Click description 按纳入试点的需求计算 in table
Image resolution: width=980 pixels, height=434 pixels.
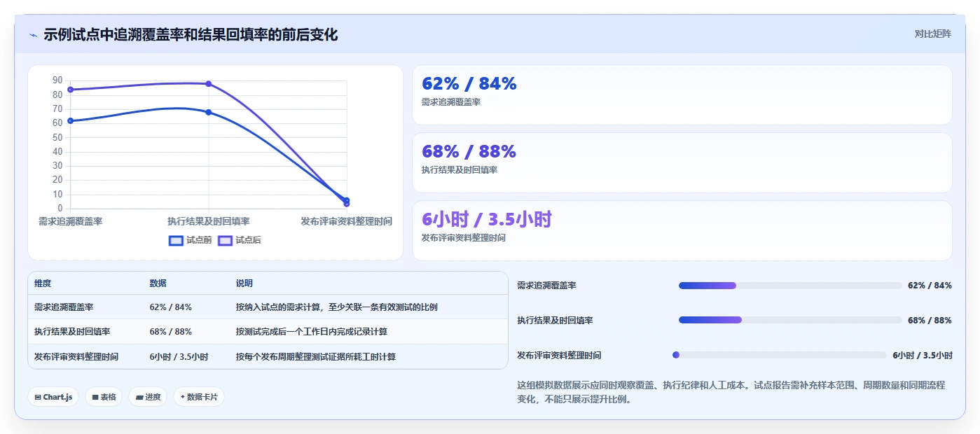pyautogui.click(x=337, y=307)
